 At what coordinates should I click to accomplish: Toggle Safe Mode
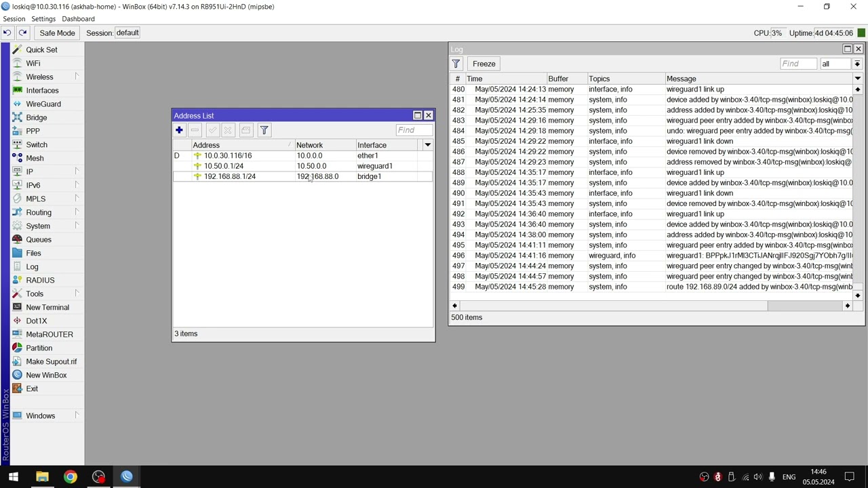click(57, 33)
